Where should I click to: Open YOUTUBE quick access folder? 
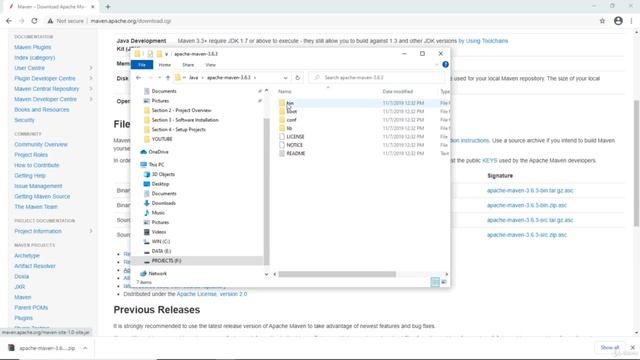tap(162, 139)
